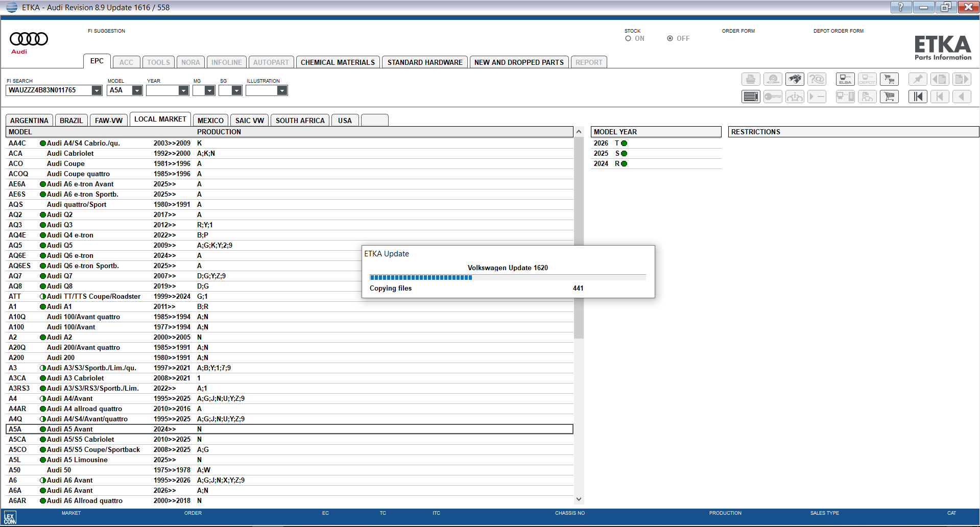Open the MG dropdown
The image size is (980, 527).
(x=209, y=90)
